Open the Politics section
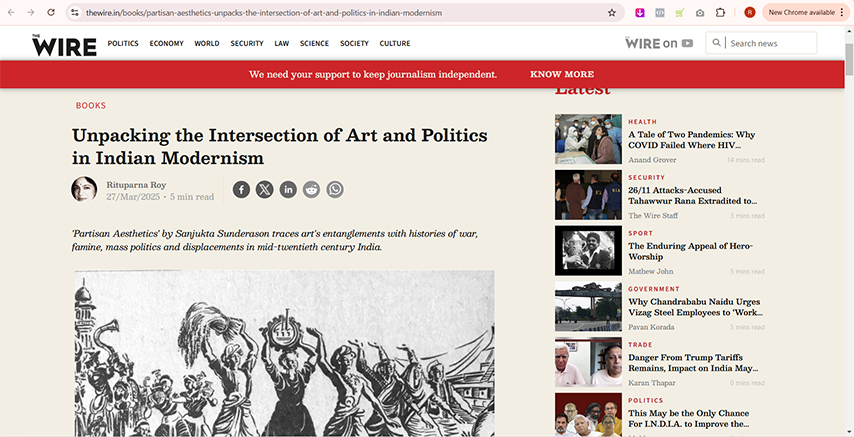The image size is (854, 437). coord(123,43)
